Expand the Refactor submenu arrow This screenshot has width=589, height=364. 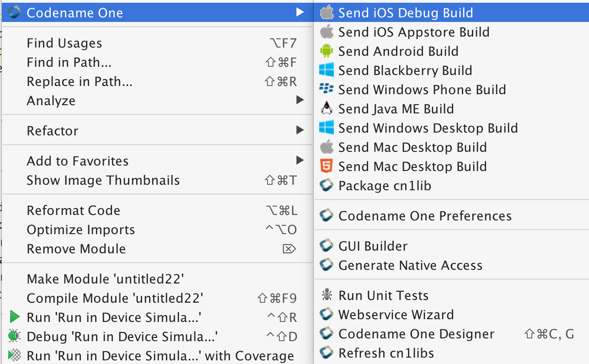(300, 131)
